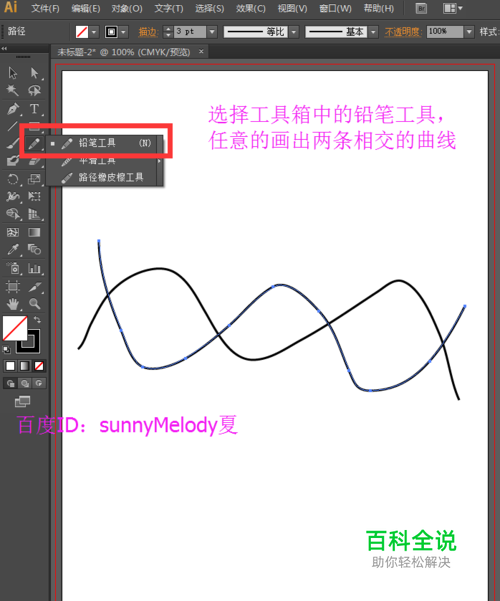Open the 对象(O) menu
Screen dimensions: 500x601
coord(127,8)
